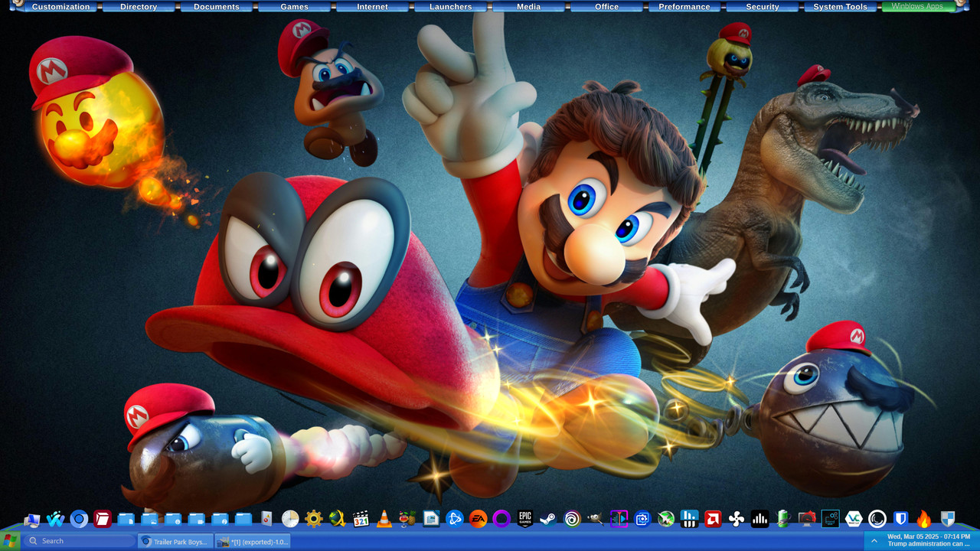
Task: Open the Bitwarden shield dock icon
Action: [x=901, y=520]
